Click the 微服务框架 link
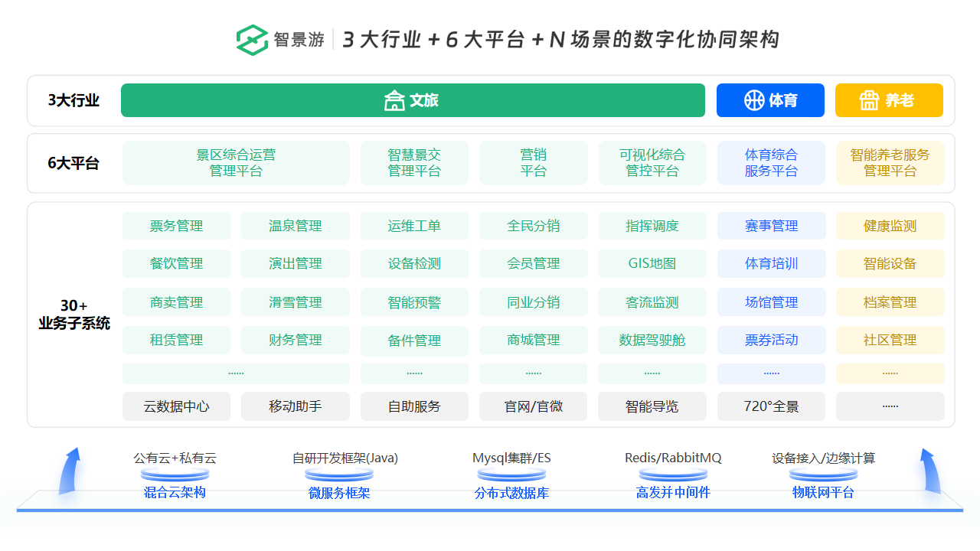This screenshot has height=551, width=980. (339, 494)
